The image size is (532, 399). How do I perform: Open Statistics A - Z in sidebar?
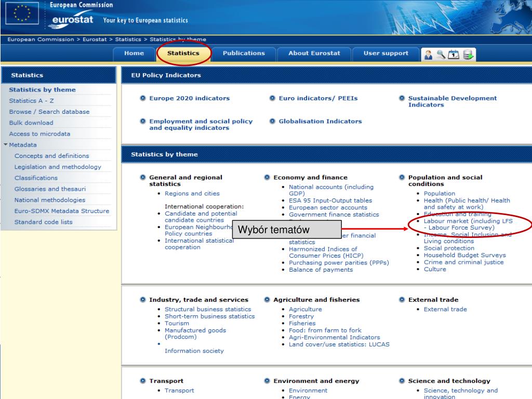tap(31, 101)
